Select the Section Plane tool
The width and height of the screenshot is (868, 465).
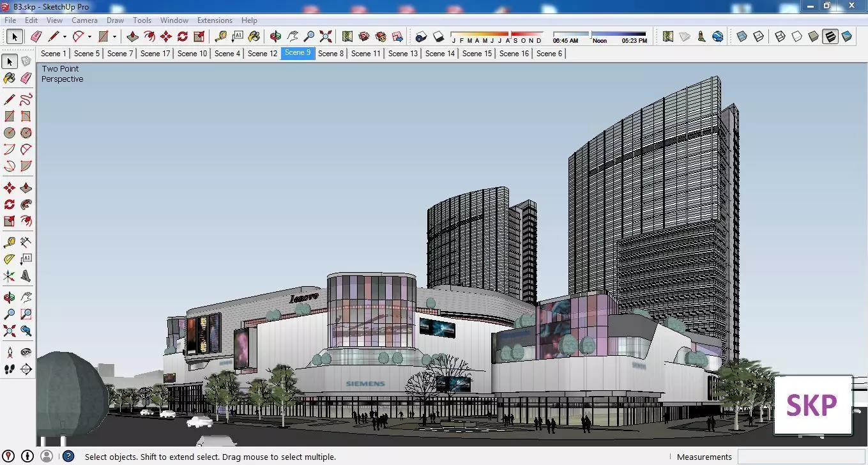(x=26, y=369)
